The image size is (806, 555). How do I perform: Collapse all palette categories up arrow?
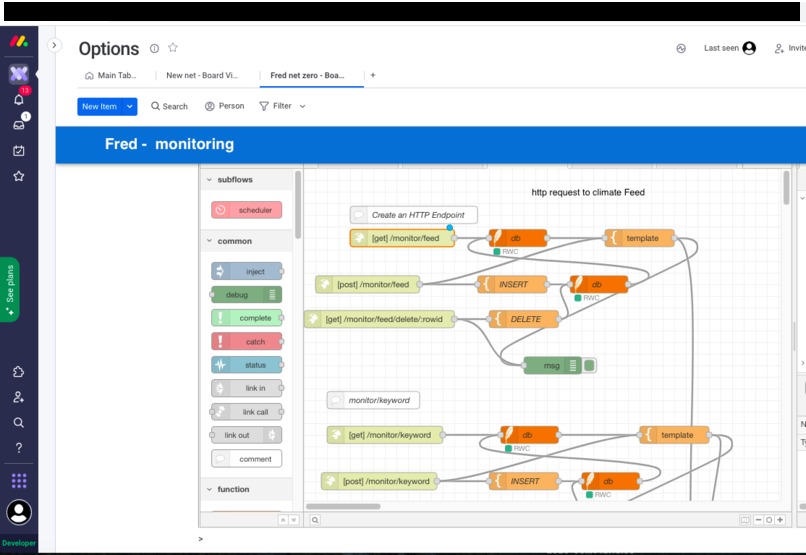point(283,520)
